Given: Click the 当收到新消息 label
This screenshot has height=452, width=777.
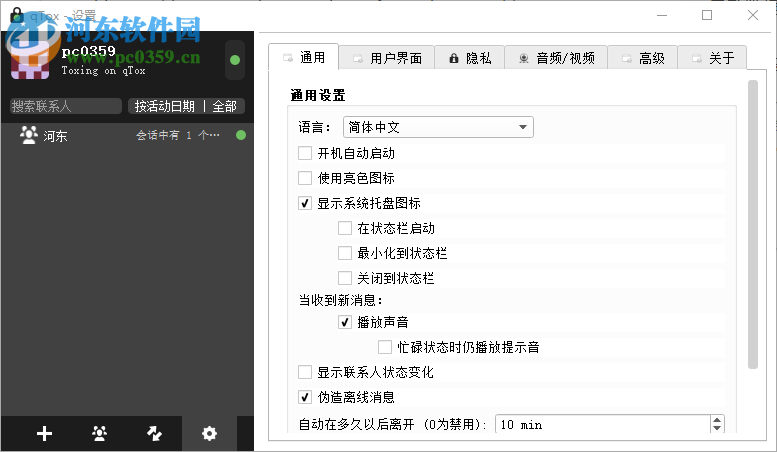Looking at the screenshot, I should tap(340, 300).
